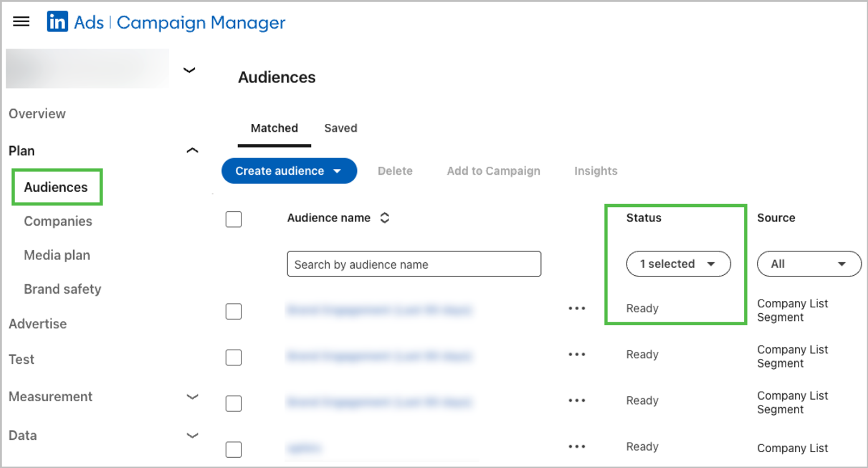
Task: Click the Source column header
Action: tap(776, 218)
